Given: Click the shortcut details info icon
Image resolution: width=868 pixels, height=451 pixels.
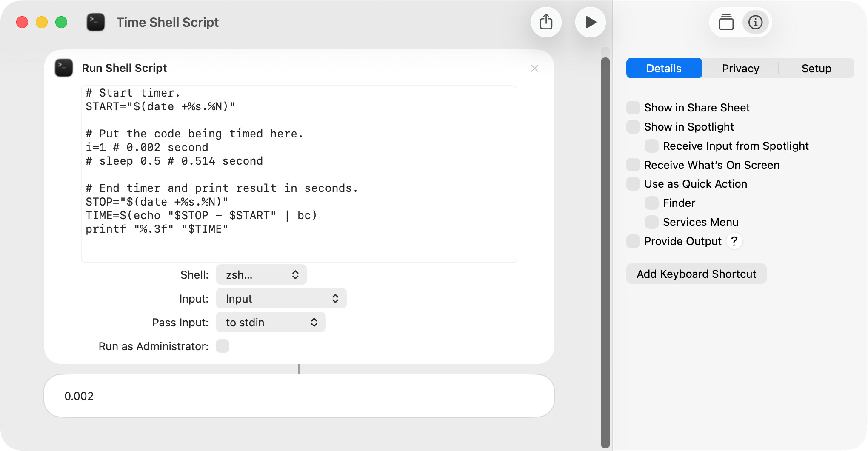Looking at the screenshot, I should pyautogui.click(x=755, y=22).
